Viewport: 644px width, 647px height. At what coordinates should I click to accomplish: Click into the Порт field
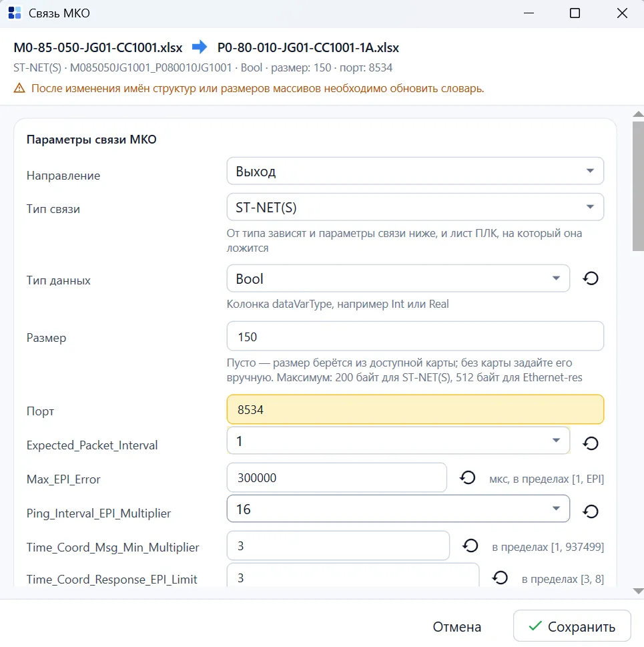point(415,410)
